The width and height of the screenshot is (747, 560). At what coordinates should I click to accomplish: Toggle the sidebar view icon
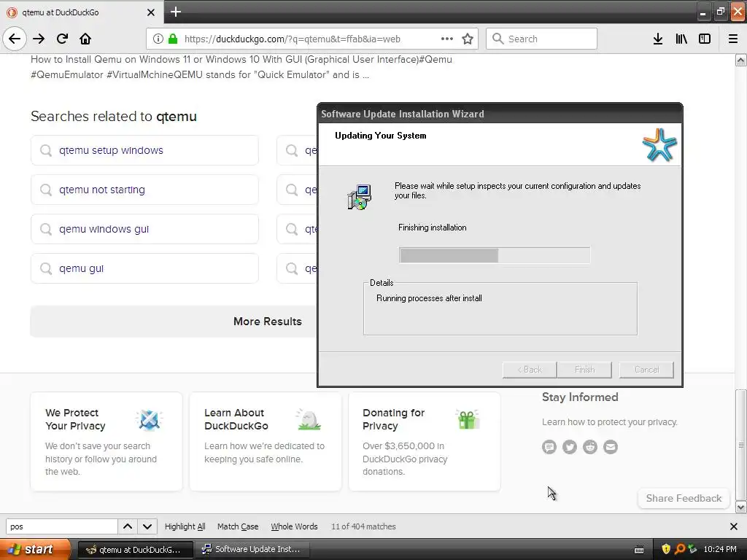pyautogui.click(x=705, y=39)
